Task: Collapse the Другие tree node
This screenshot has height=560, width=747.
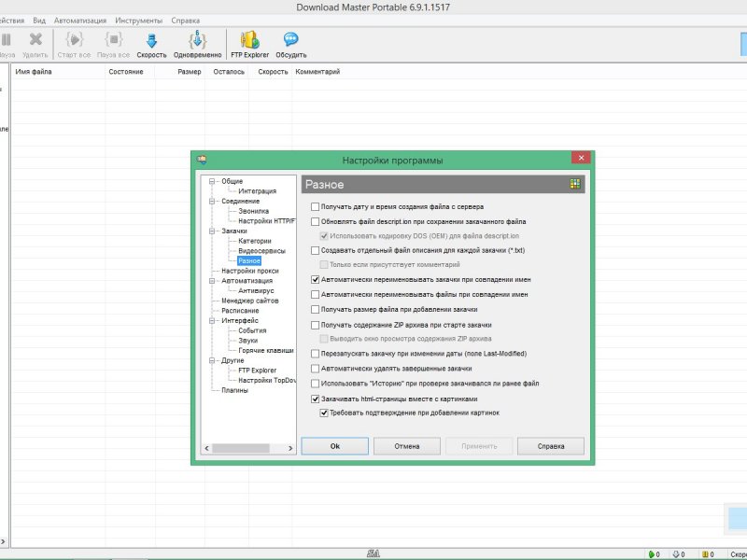Action: [212, 360]
